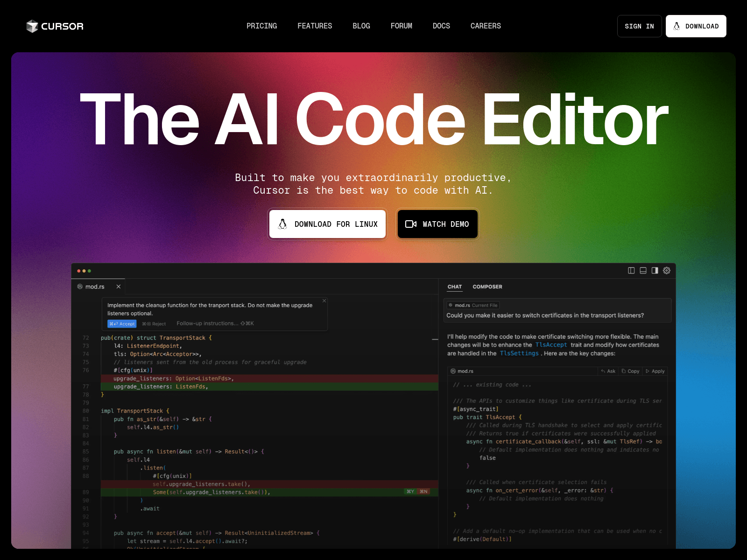Accept the suggested inline edit
The image size is (747, 560).
pyautogui.click(x=122, y=324)
